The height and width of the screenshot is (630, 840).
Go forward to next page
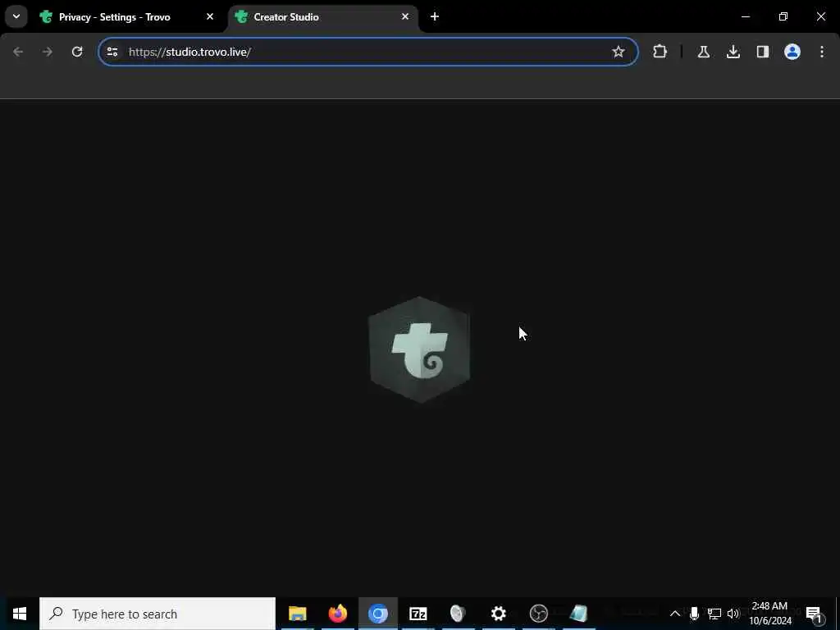pos(48,52)
